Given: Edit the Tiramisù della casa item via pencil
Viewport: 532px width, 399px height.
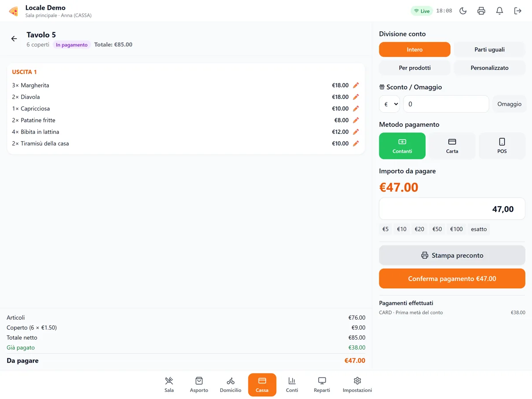Looking at the screenshot, I should click(356, 144).
